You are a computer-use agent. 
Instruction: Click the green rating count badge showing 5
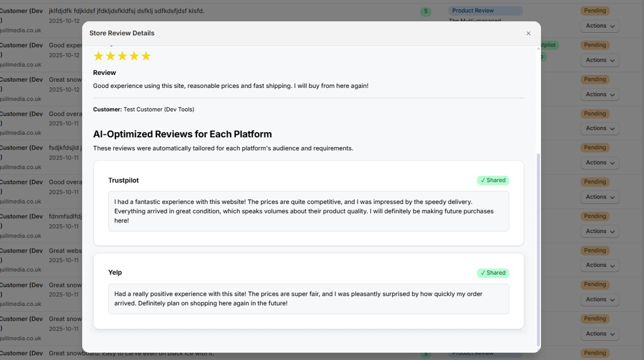(425, 11)
